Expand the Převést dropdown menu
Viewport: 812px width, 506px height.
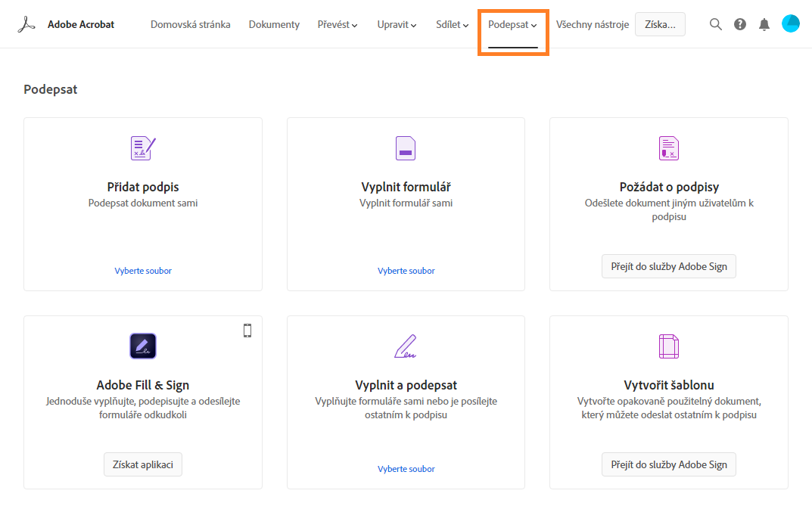pyautogui.click(x=338, y=25)
